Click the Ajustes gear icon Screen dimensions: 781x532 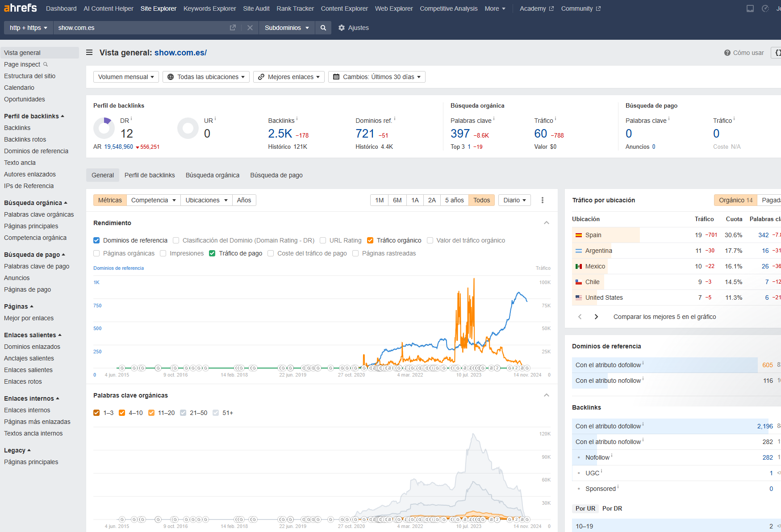pos(342,28)
